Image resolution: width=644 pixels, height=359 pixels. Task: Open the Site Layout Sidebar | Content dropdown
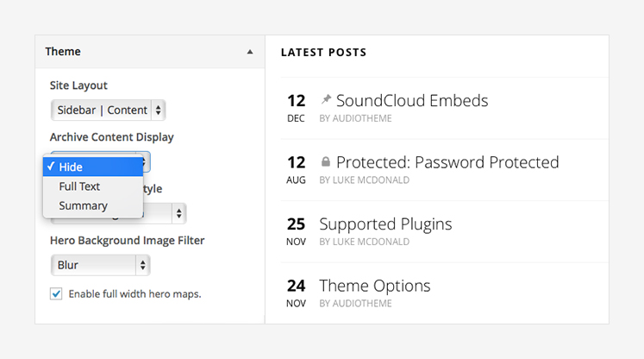(108, 110)
